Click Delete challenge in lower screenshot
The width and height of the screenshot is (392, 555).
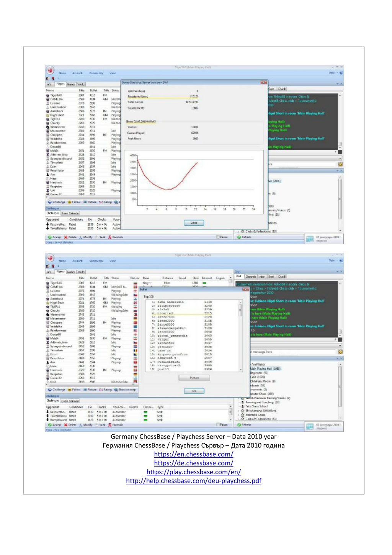(70, 425)
